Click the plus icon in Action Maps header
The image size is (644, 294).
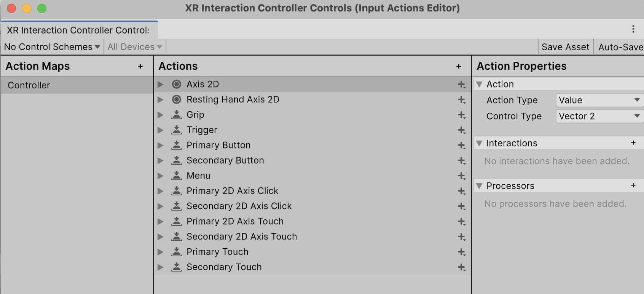pos(140,66)
